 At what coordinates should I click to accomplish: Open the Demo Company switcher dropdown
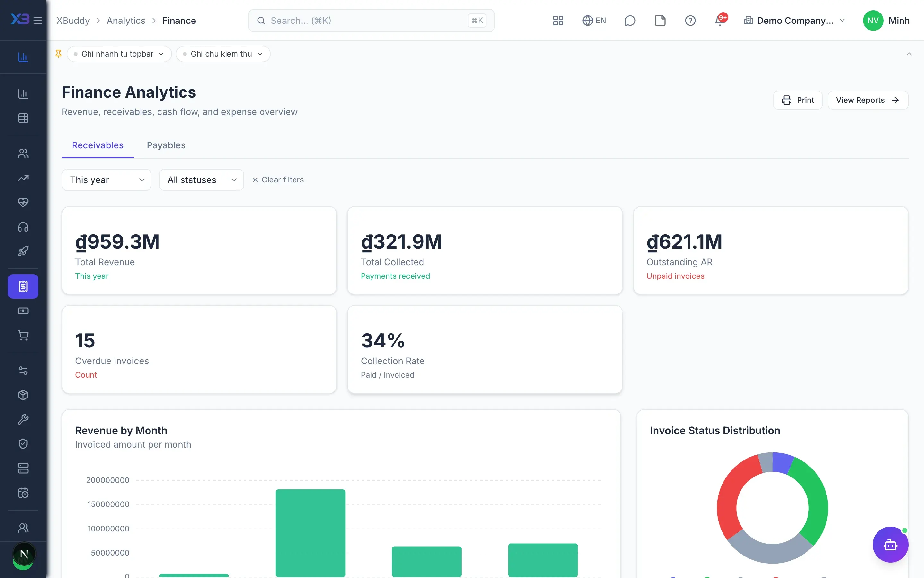pyautogui.click(x=795, y=20)
